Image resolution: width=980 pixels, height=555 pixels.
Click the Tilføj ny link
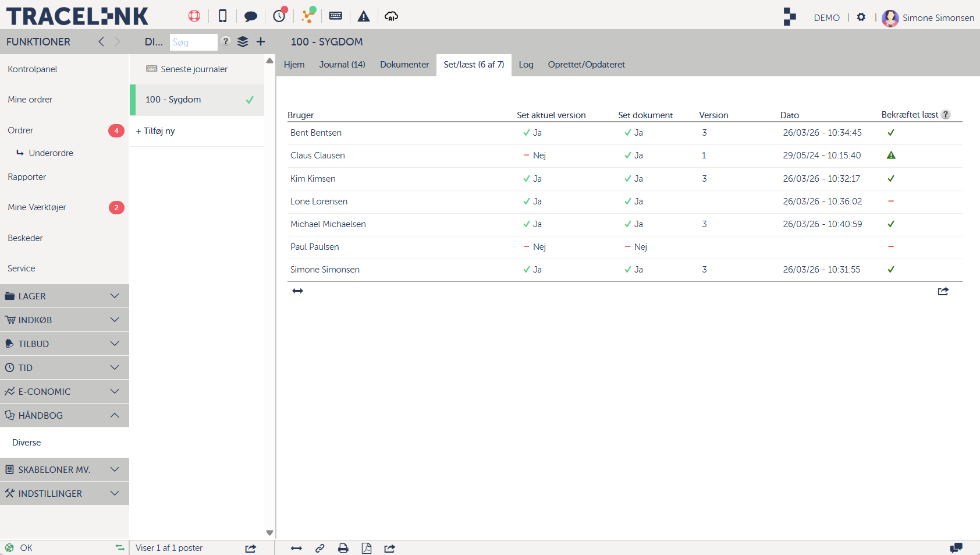155,131
